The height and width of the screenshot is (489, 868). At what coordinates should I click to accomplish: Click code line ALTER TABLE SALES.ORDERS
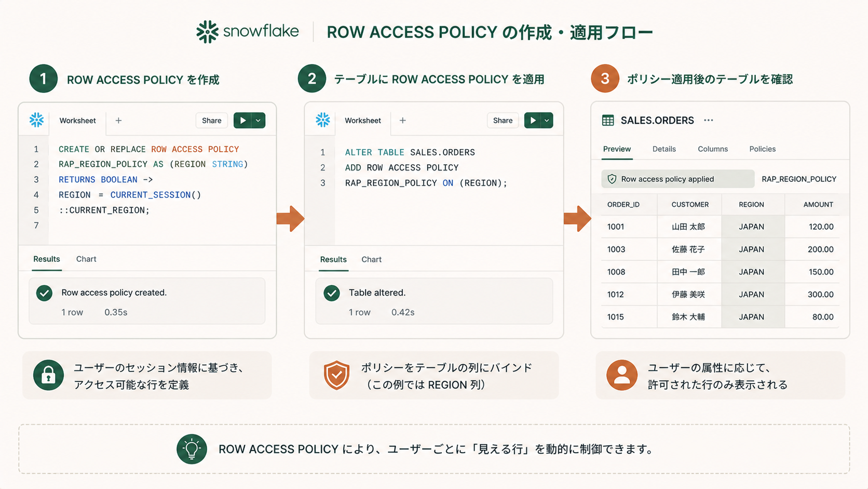click(410, 152)
